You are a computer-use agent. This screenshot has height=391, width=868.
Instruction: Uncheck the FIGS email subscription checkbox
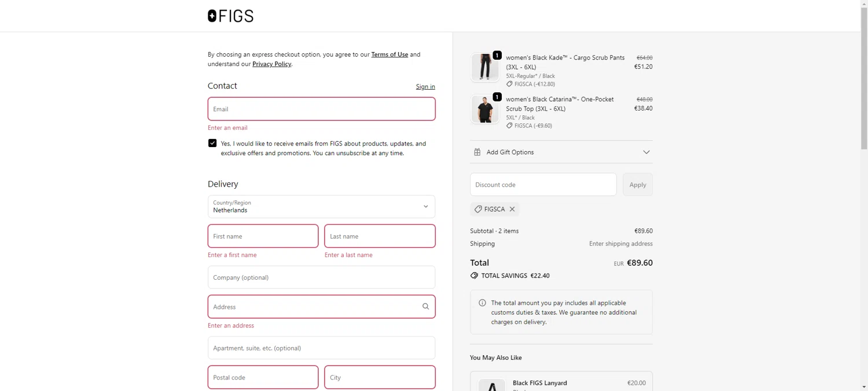coord(212,143)
